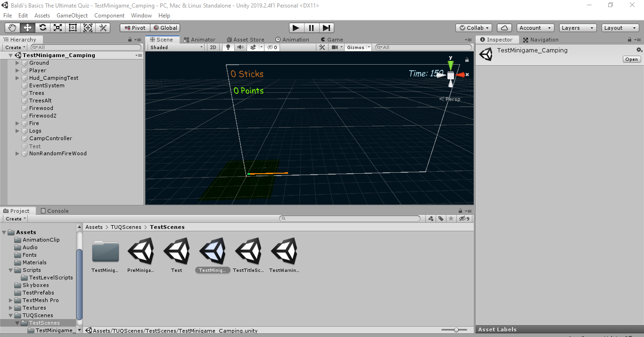Open Shaded draw mode dropdown
The image size is (644, 337).
(x=176, y=47)
